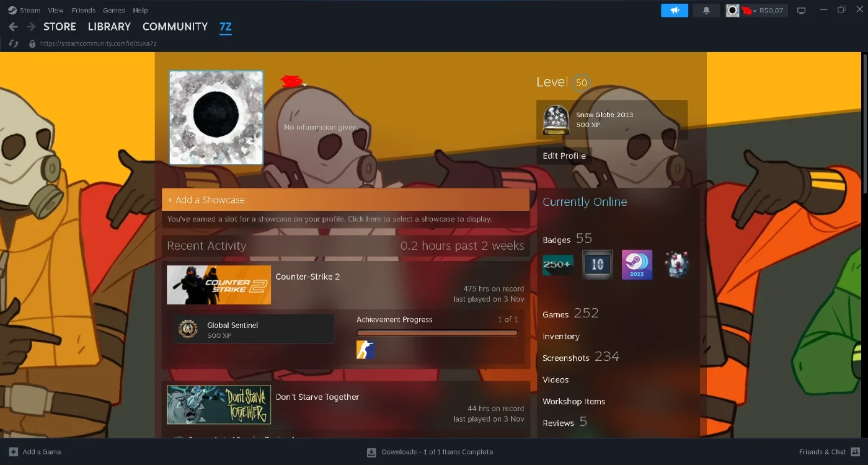Click the Counter-Strike achievement icon
868x465 pixels.
tap(365, 350)
